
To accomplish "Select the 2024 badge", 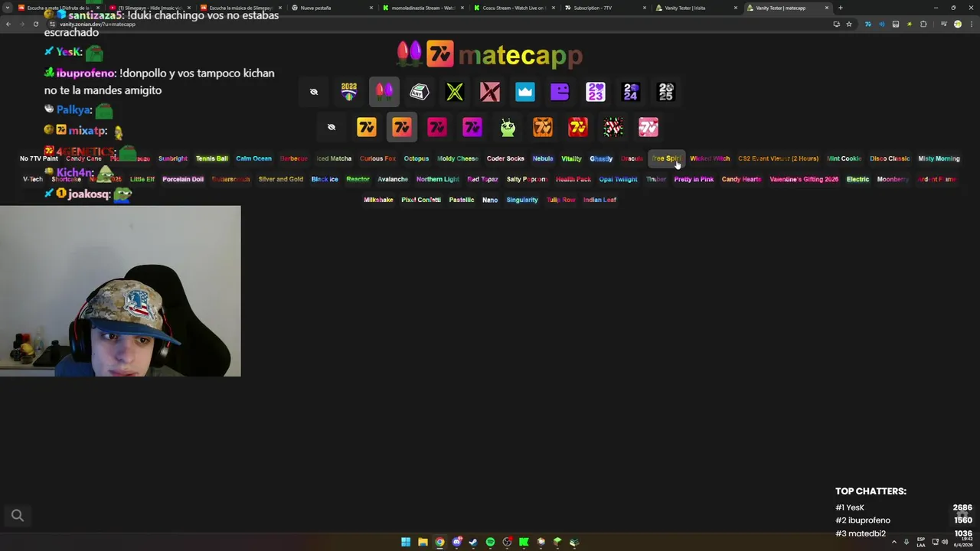I will [x=631, y=92].
